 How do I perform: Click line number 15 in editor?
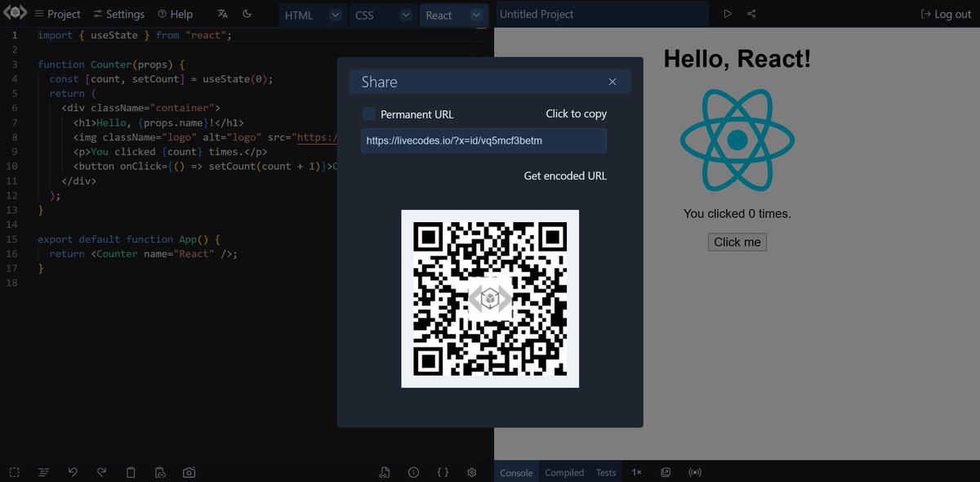(11, 239)
